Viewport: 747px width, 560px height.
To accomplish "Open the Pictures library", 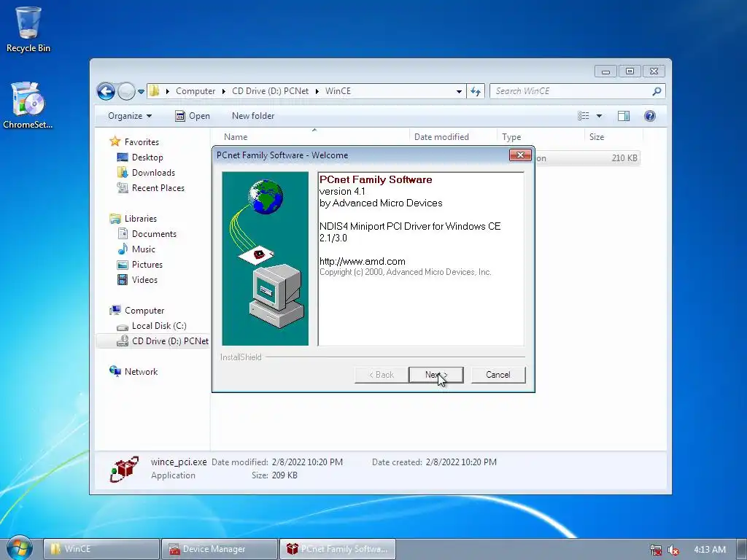I will (147, 264).
